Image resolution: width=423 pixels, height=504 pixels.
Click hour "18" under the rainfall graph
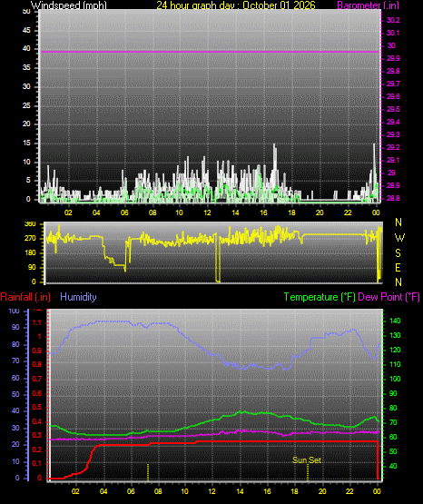pos(294,491)
